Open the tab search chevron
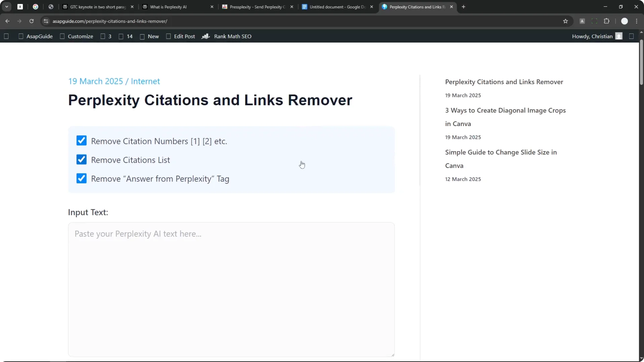 point(7,6)
